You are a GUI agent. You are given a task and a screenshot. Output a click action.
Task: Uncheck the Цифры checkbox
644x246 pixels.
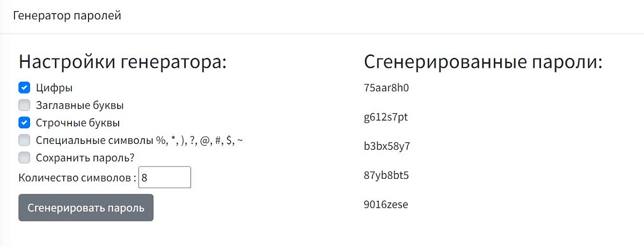pos(24,88)
